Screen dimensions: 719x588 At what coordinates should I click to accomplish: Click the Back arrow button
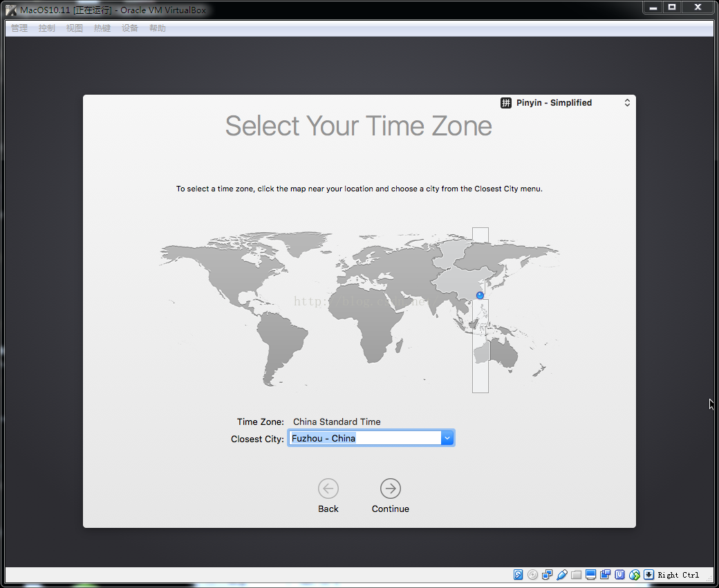click(x=328, y=489)
